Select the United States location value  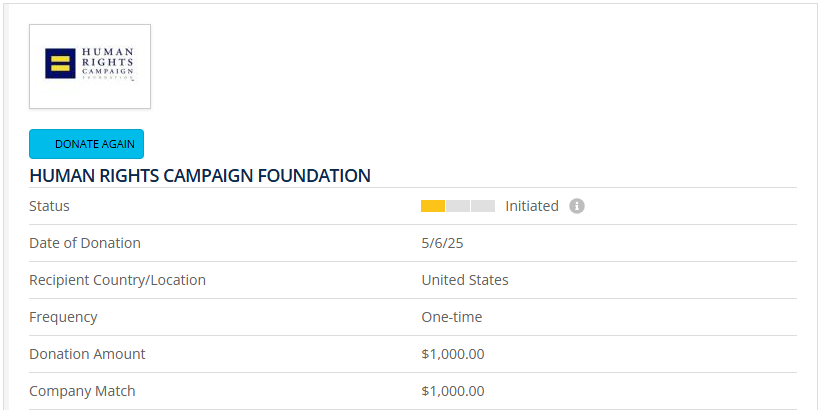pos(465,280)
